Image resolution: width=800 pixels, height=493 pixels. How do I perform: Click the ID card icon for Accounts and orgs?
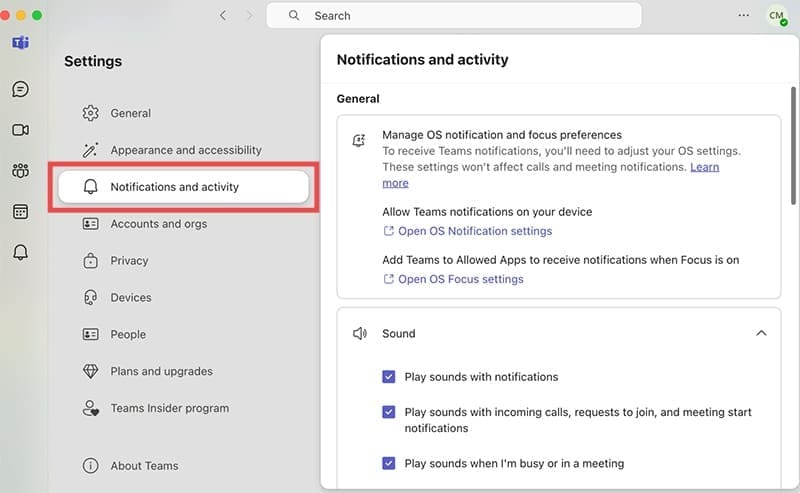click(x=90, y=224)
